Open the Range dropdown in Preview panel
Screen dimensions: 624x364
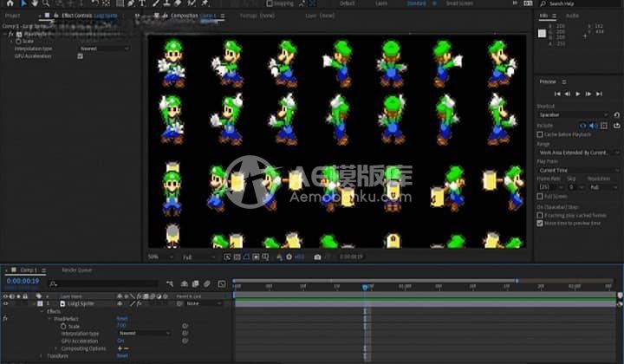pos(575,152)
